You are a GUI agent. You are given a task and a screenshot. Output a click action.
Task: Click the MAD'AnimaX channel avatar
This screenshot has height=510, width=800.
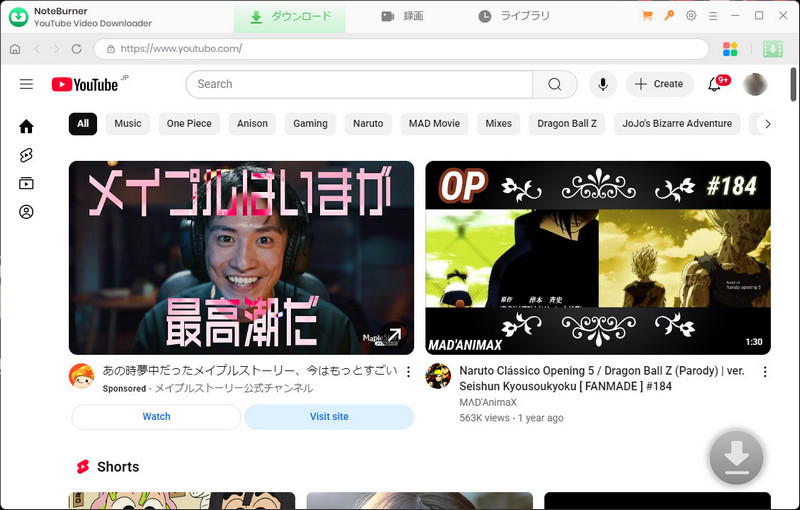click(x=438, y=376)
